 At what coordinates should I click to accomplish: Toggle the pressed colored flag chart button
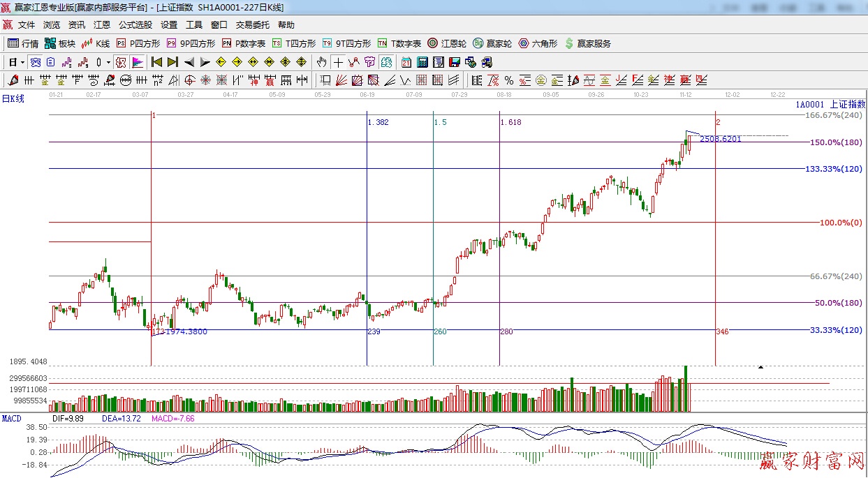(x=138, y=62)
